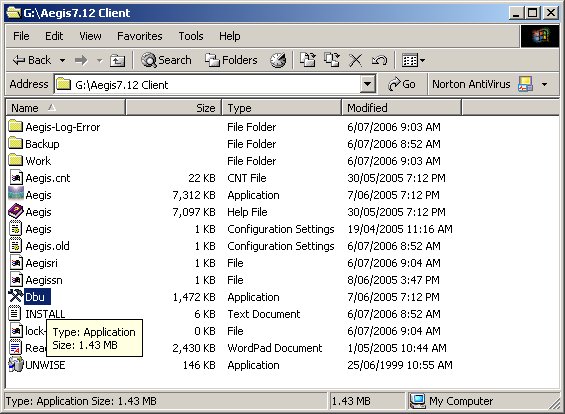This screenshot has height=414, width=565.
Task: Click the Norton AntiVirus icon
Action: [525, 84]
